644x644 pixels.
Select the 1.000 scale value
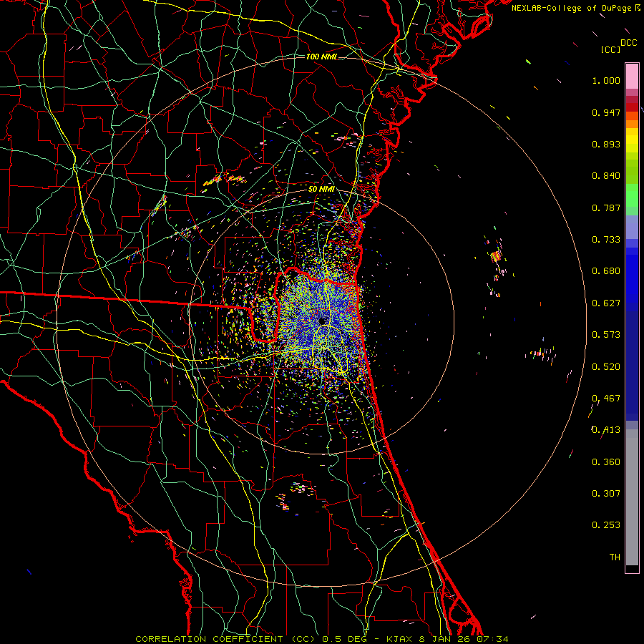[606, 80]
